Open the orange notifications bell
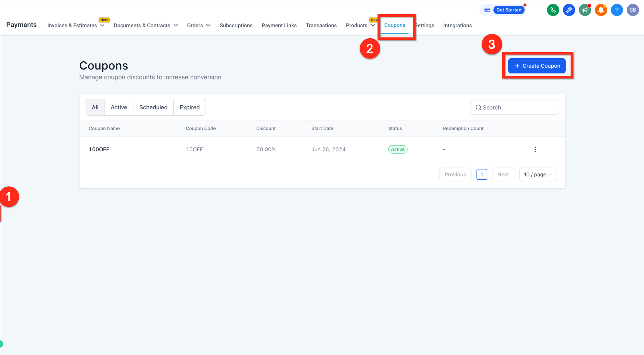The width and height of the screenshot is (644, 355). 601,10
